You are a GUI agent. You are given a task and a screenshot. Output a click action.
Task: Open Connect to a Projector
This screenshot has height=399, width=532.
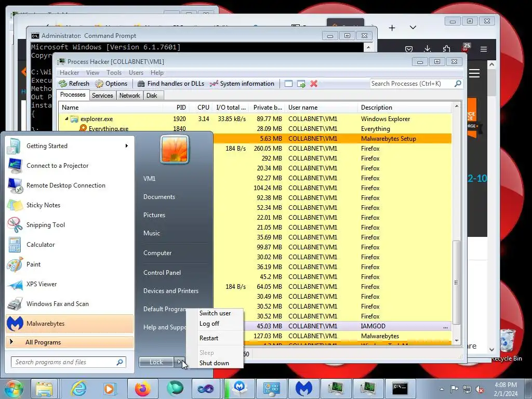(x=70, y=166)
